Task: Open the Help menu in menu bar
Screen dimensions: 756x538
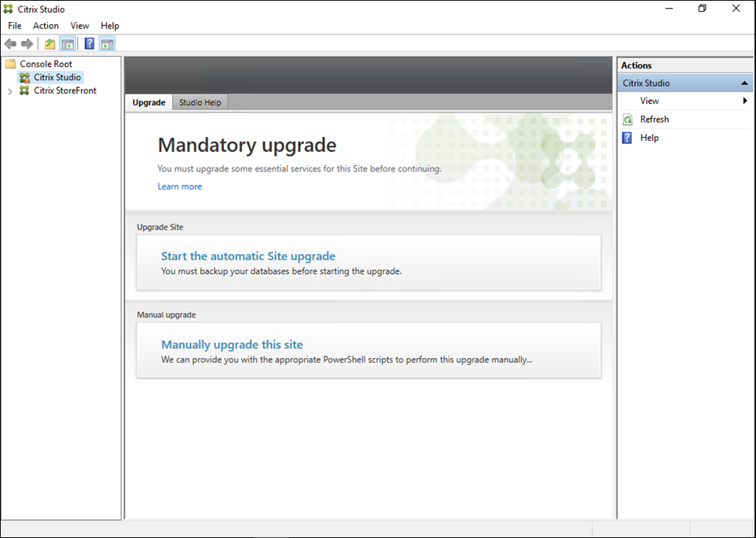Action: pyautogui.click(x=110, y=26)
